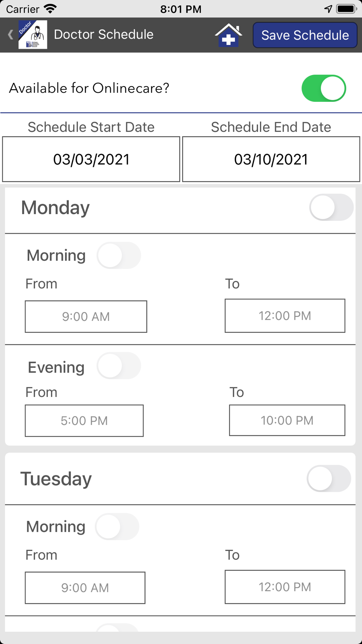This screenshot has height=644, width=362.
Task: Select Monday Evening From time 5:00 PM
Action: [84, 421]
